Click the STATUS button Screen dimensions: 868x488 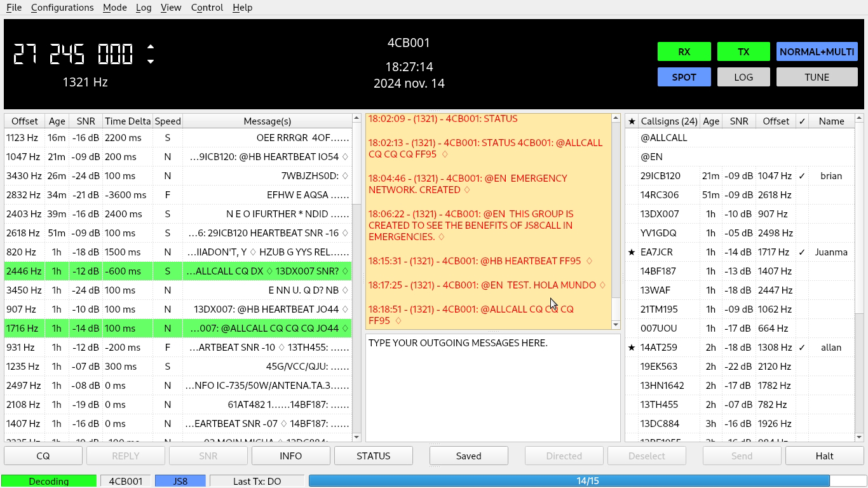pos(374,456)
